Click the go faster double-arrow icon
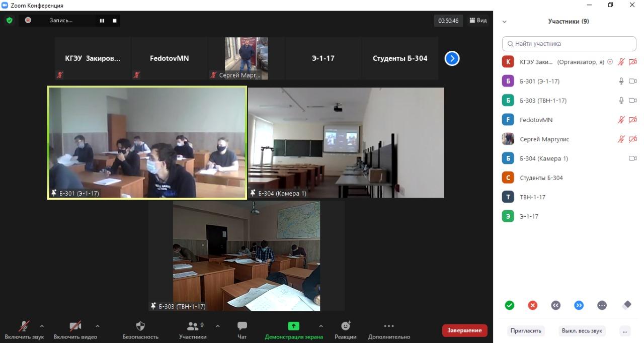This screenshot has height=343, width=644. (x=579, y=305)
